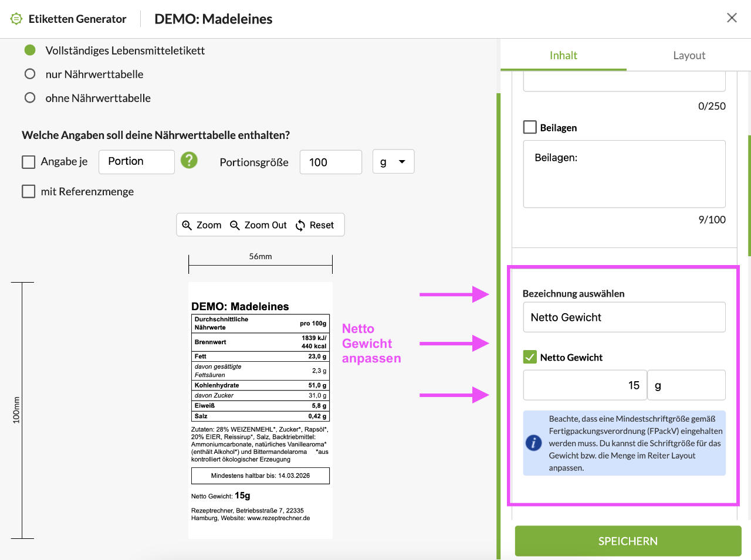Tick the mit Referenzmenge checkbox
The width and height of the screenshot is (751, 560).
(29, 191)
